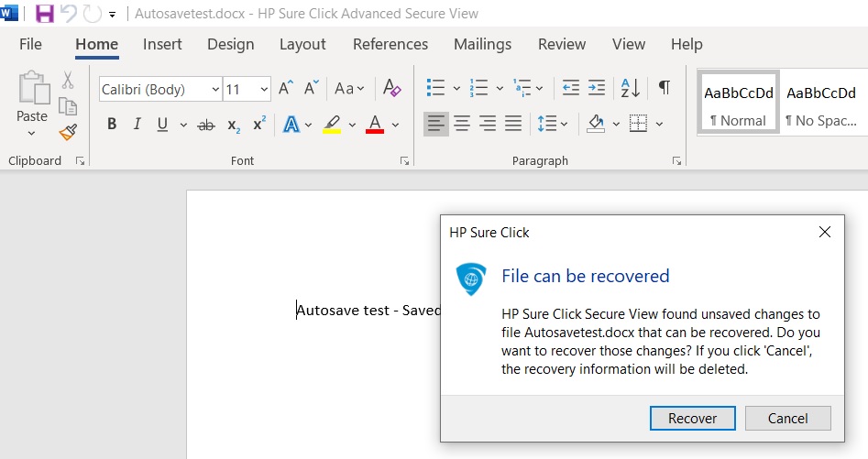Select the View tab

point(629,44)
